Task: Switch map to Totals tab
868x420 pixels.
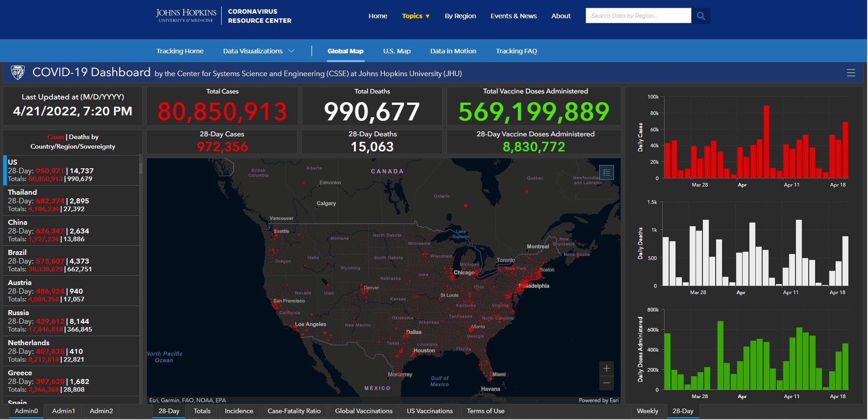Action: [x=202, y=411]
